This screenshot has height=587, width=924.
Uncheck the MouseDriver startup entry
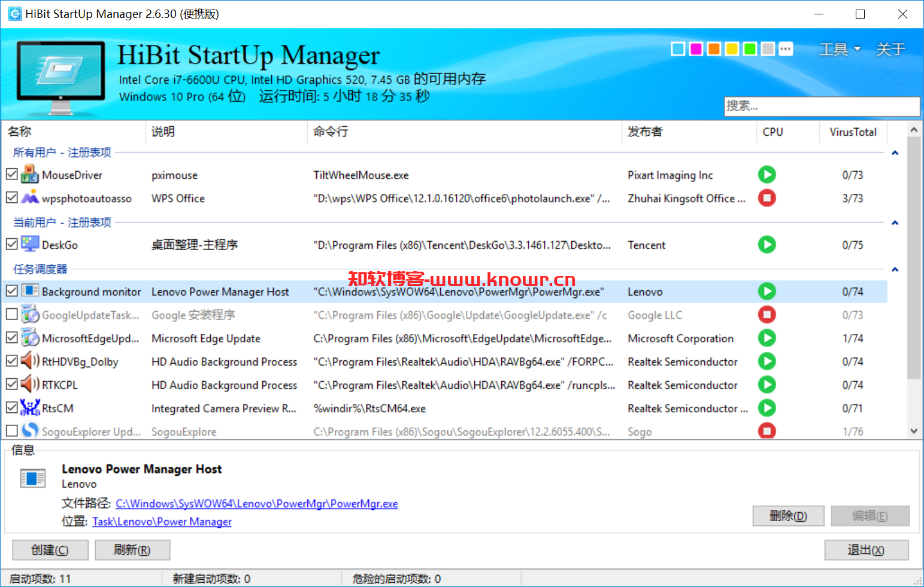pyautogui.click(x=11, y=174)
